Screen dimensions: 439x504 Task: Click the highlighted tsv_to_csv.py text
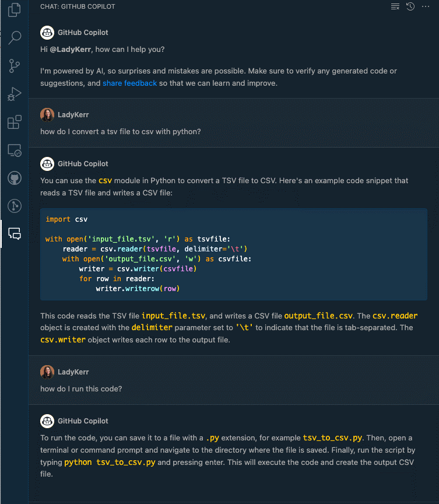click(332, 437)
